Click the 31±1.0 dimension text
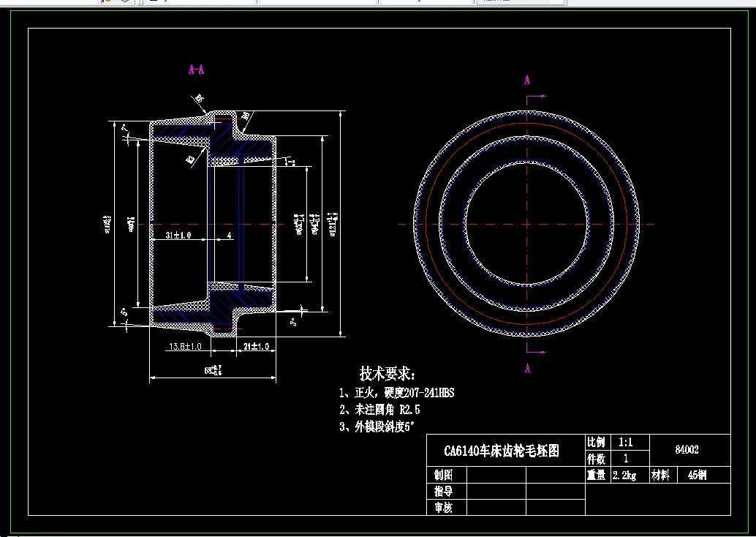 click(x=178, y=235)
